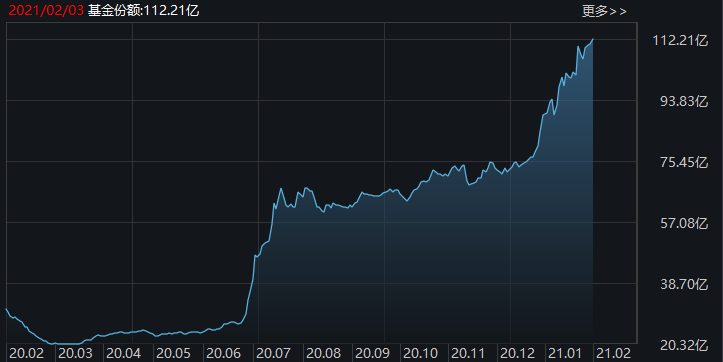Click the line's final peak data point

[x=593, y=40]
